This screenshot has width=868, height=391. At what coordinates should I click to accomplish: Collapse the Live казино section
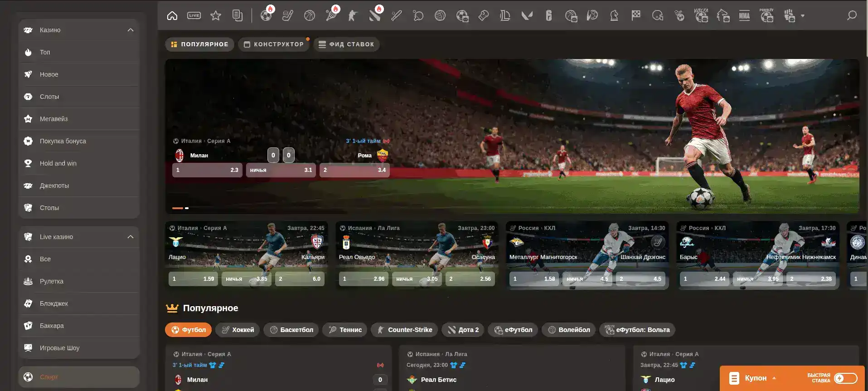click(x=131, y=237)
